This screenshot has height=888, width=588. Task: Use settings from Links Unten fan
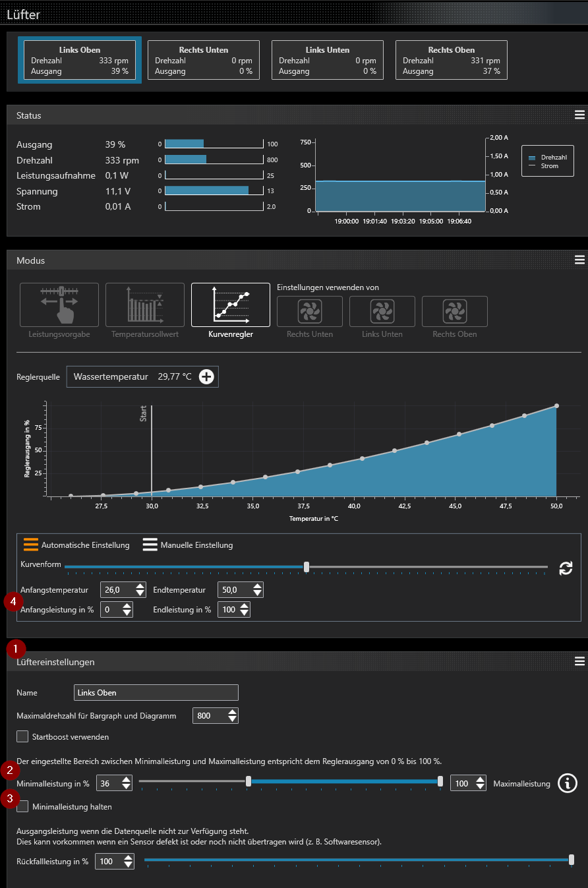[382, 311]
